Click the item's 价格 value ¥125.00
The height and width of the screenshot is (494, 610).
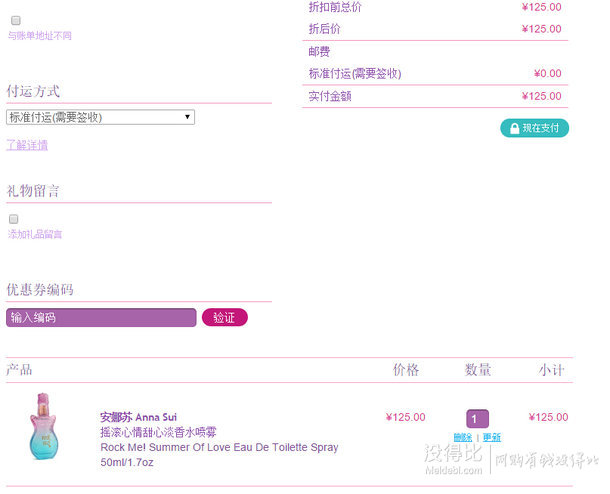tap(405, 417)
